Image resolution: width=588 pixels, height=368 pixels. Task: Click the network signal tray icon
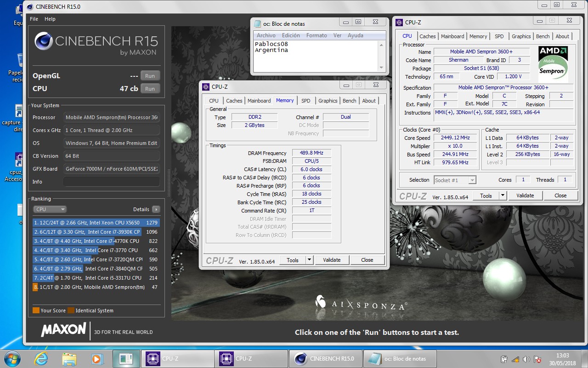click(x=515, y=359)
